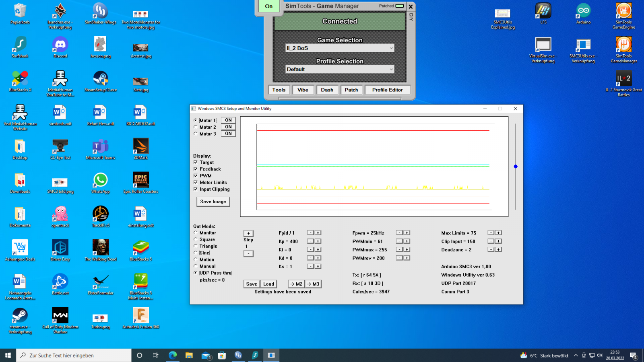The image size is (644, 362).
Task: Increase Kp with the plus button
Action: coord(318,241)
